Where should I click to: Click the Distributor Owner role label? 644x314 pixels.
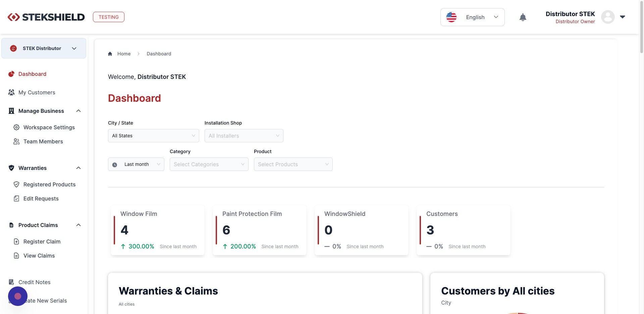pos(575,21)
